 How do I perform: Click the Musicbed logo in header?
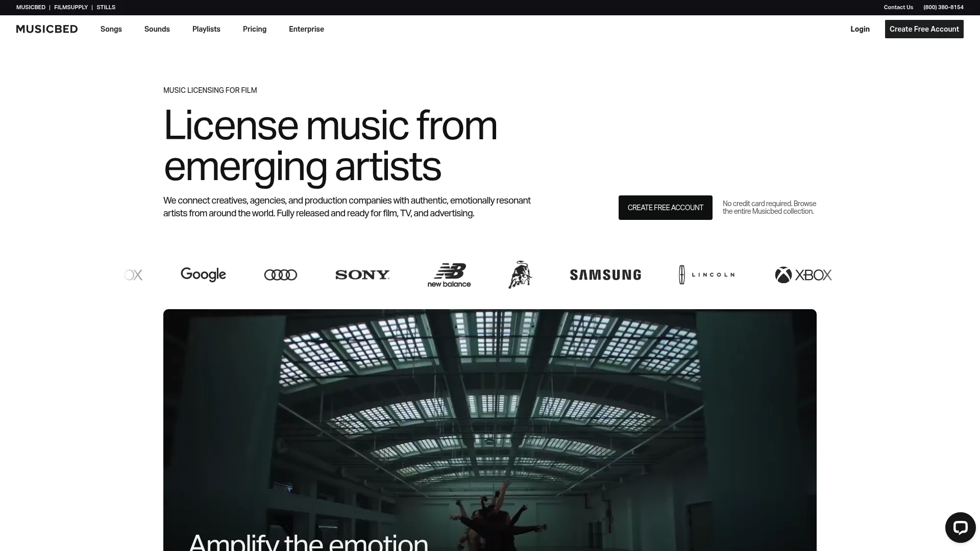point(47,29)
